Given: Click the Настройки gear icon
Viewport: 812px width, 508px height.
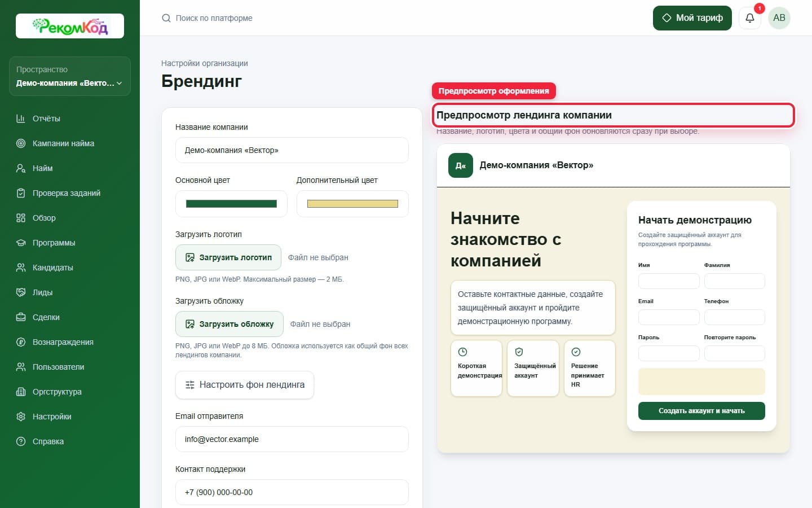Looking at the screenshot, I should pyautogui.click(x=21, y=417).
